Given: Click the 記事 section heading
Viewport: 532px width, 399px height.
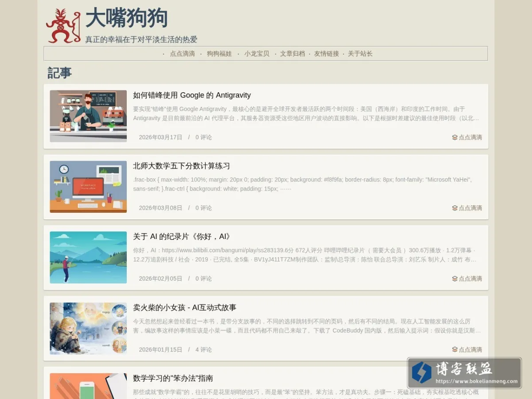Looking at the screenshot, I should [x=59, y=73].
